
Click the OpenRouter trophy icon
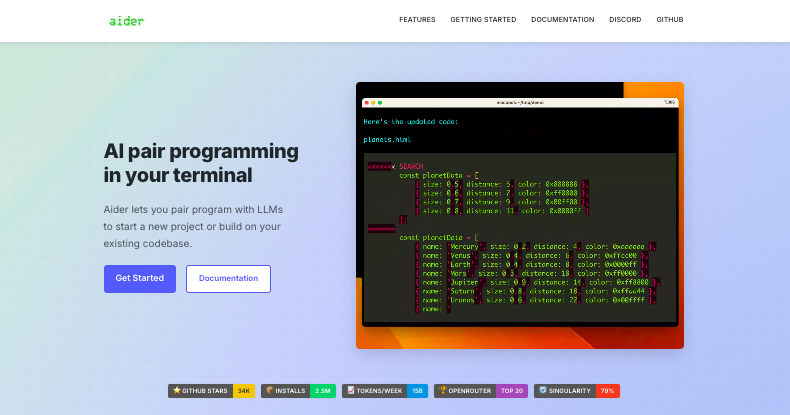443,390
